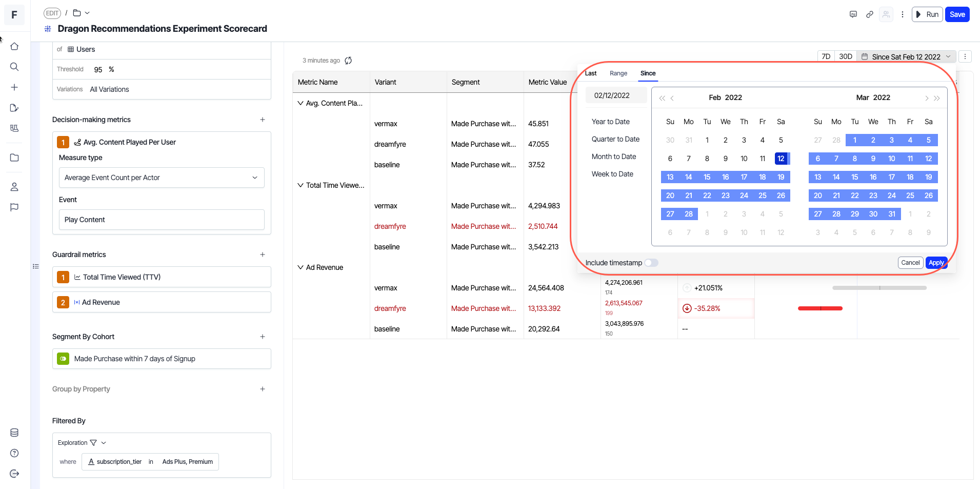Add a guardrail metric with the plus icon
Screen dimensions: 980x489
pyautogui.click(x=263, y=255)
